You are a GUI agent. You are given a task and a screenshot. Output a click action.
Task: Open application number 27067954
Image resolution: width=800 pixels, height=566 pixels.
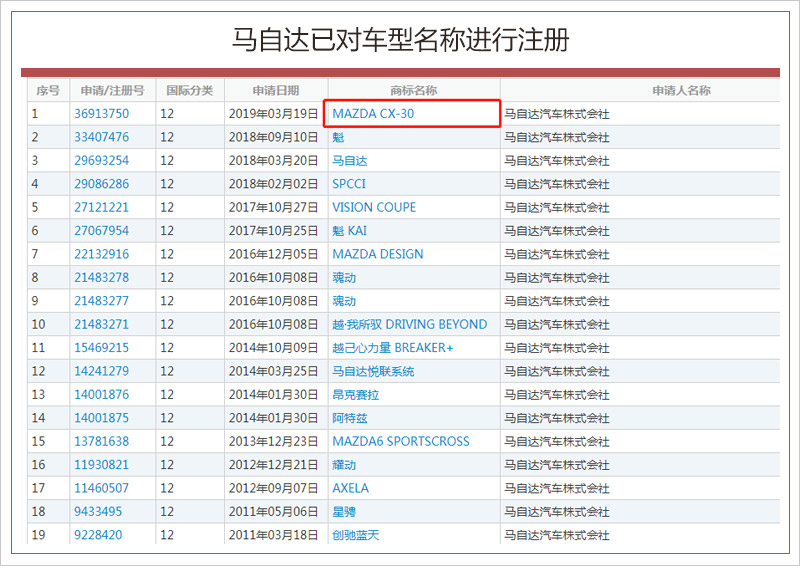coord(102,231)
